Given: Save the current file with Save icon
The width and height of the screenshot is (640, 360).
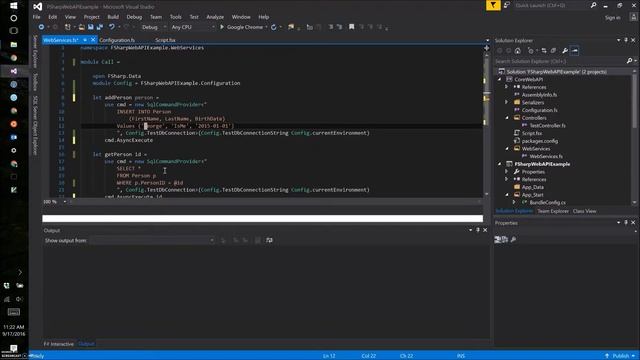Looking at the screenshot, I should 91,27.
